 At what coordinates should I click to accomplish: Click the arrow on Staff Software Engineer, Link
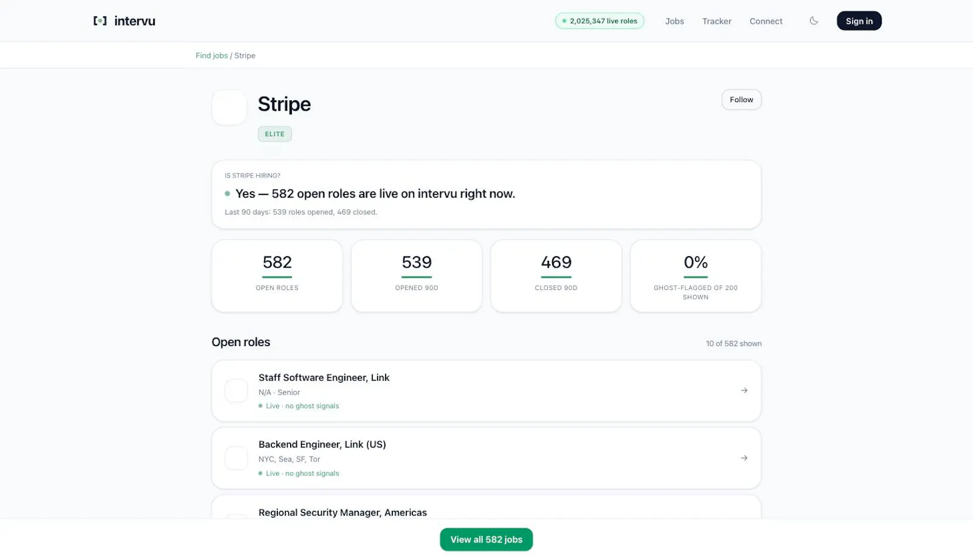pos(744,390)
